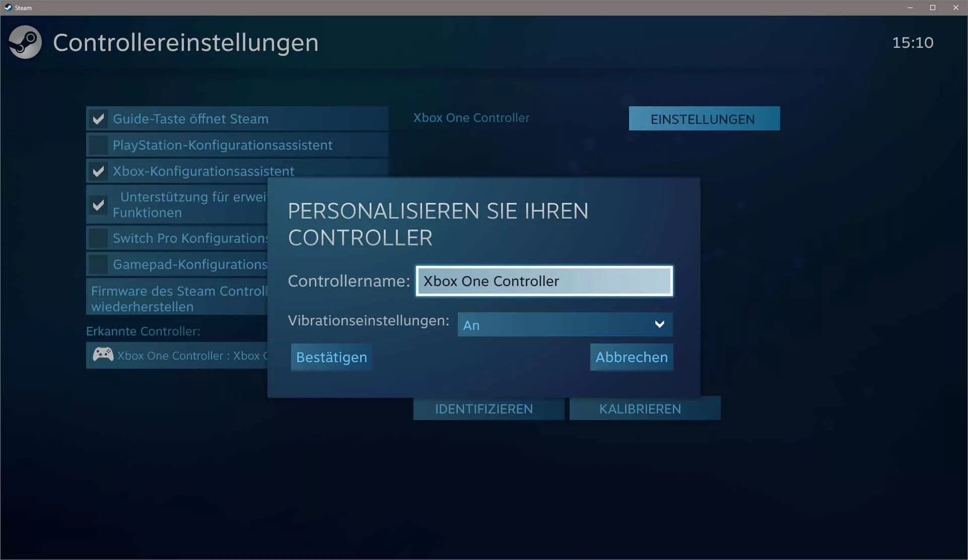Image resolution: width=968 pixels, height=560 pixels.
Task: Maximize the Steam window
Action: click(x=933, y=8)
